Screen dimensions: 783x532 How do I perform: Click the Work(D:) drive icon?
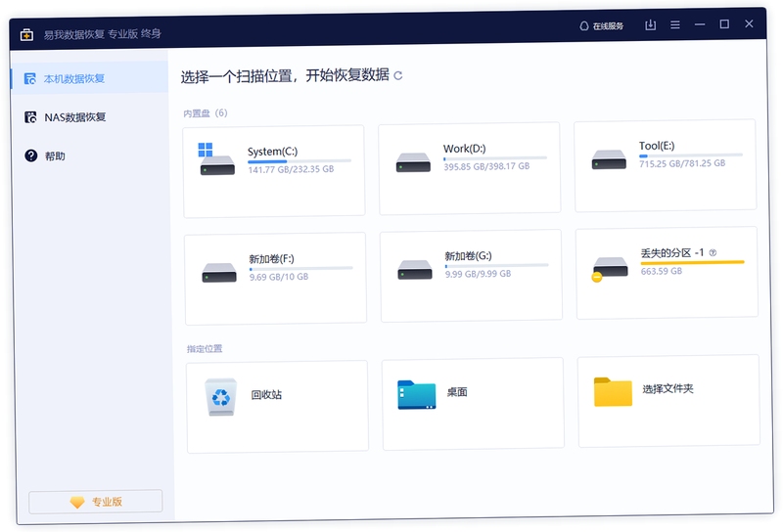click(413, 162)
